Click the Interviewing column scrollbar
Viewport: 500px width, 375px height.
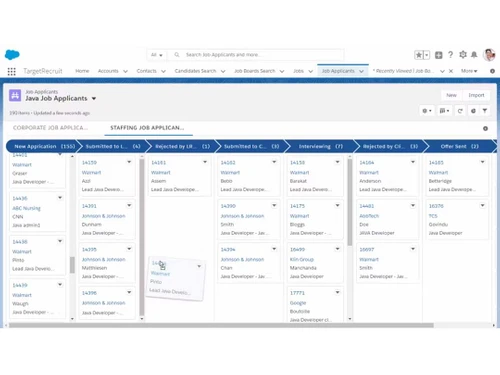[350, 202]
